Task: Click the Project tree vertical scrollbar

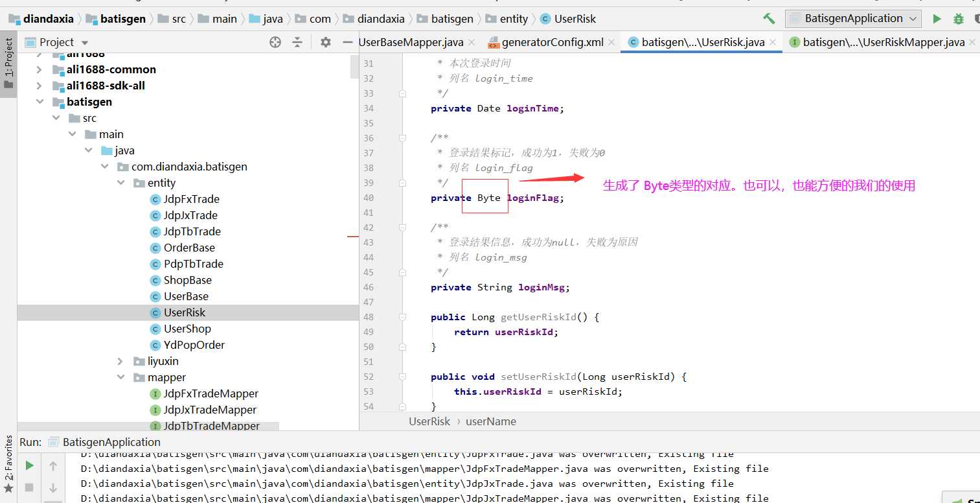Action: 354,67
